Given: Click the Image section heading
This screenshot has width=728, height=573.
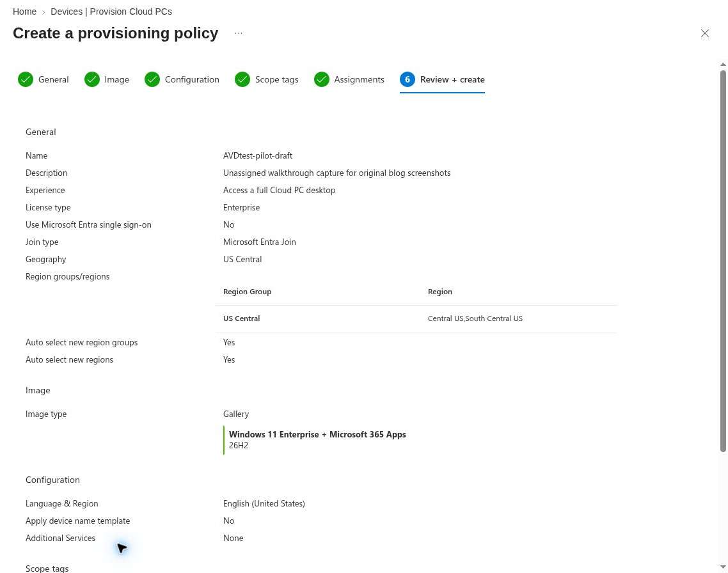Looking at the screenshot, I should (x=38, y=391).
